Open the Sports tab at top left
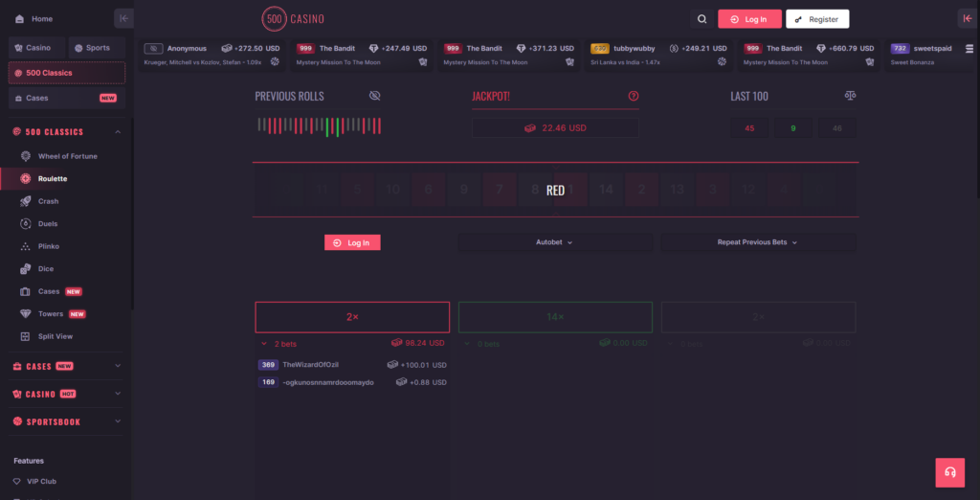This screenshot has width=980, height=500. tap(97, 48)
